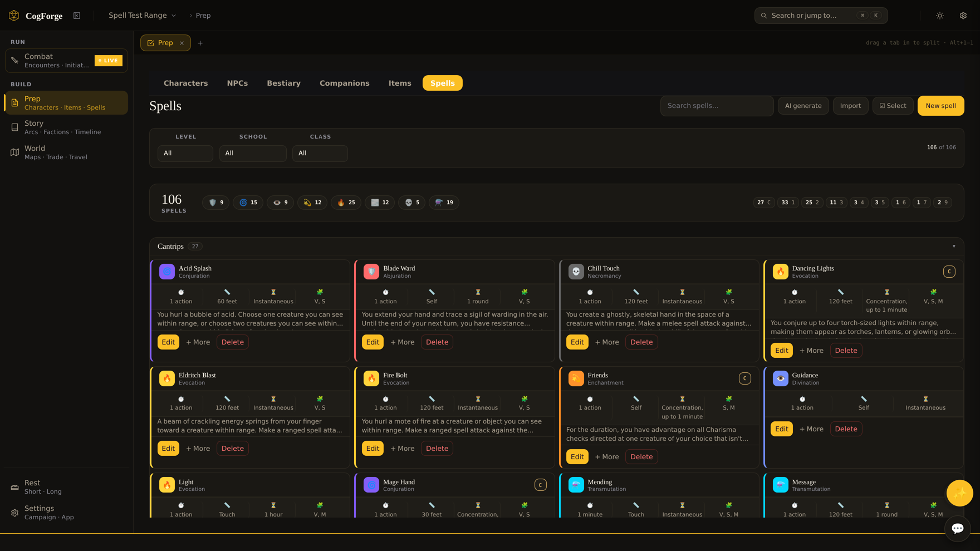Filter by Abjuration shield chip 9
Image resolution: width=980 pixels, height=551 pixels.
point(216,203)
